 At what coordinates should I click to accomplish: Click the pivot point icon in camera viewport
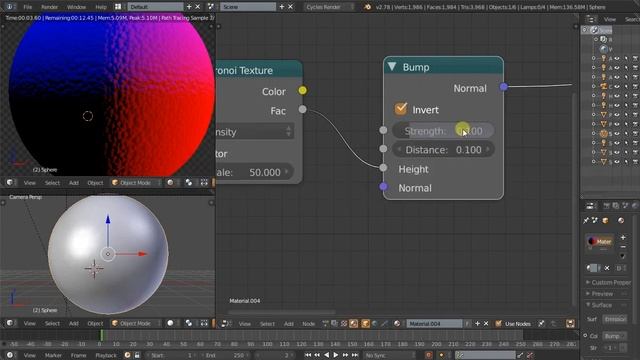(189, 323)
